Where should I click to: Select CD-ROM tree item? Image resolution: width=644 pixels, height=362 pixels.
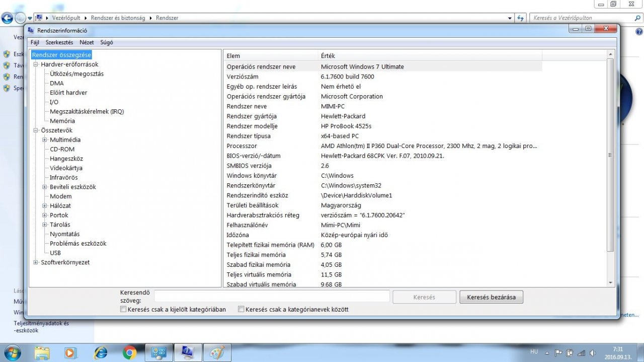coord(62,149)
